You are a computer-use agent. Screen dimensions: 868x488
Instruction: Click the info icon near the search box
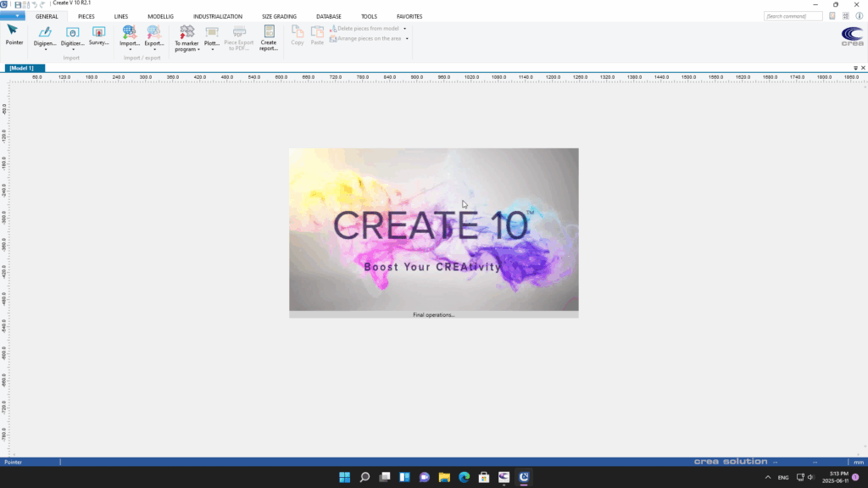point(859,16)
